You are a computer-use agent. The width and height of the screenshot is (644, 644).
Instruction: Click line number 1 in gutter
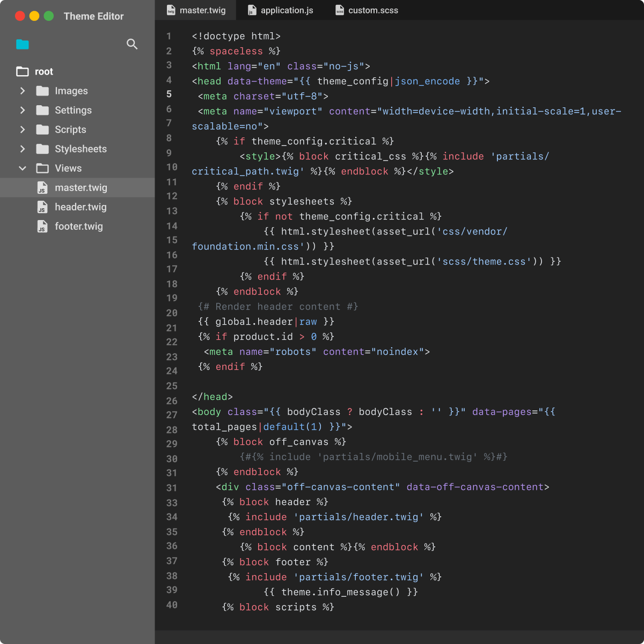pyautogui.click(x=169, y=36)
